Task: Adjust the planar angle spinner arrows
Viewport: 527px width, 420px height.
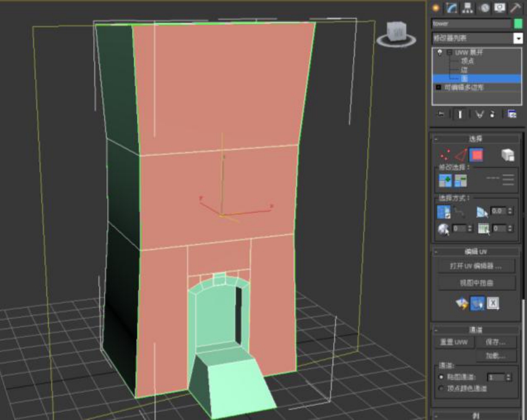Action: [x=510, y=211]
